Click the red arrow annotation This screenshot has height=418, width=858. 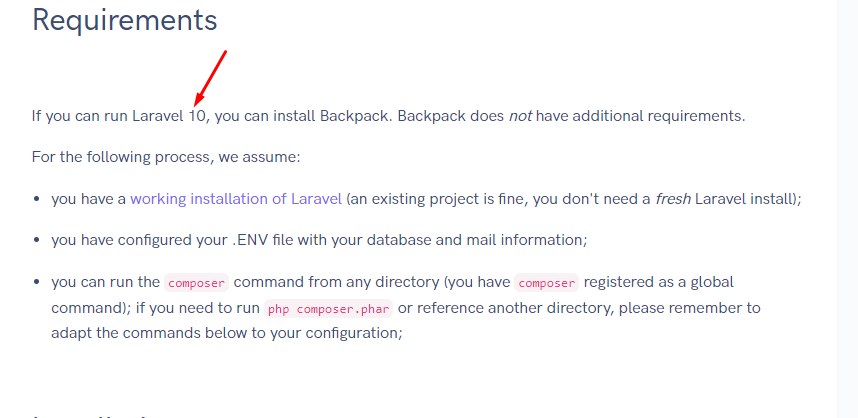pos(210,78)
